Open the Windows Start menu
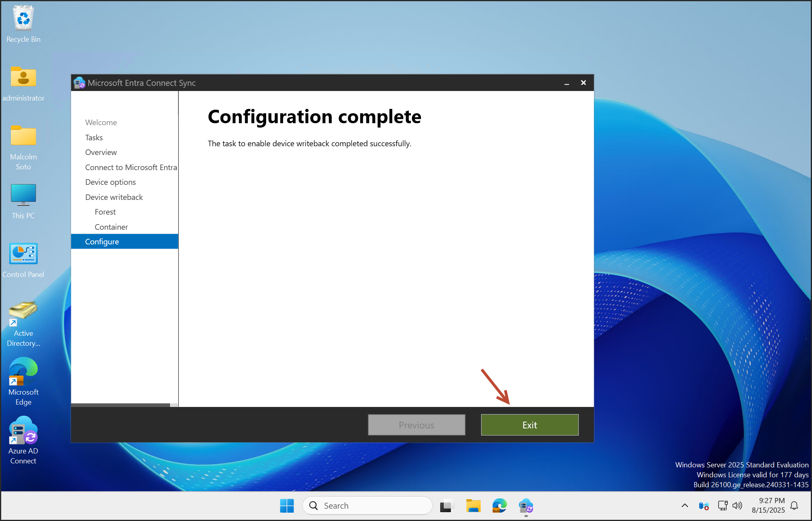Screen dimensions: 812x521 (x=287, y=506)
